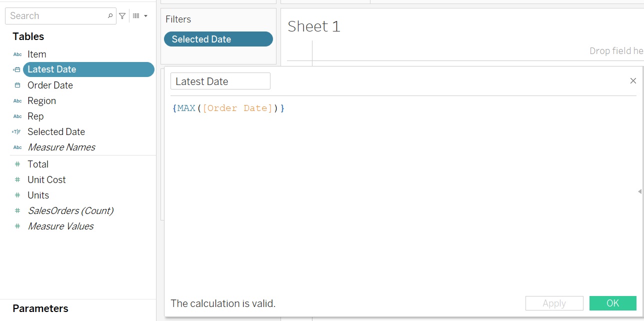Screen dimensions: 644x321
Task: Click the number icon beside Unit Cost
Action: click(17, 179)
